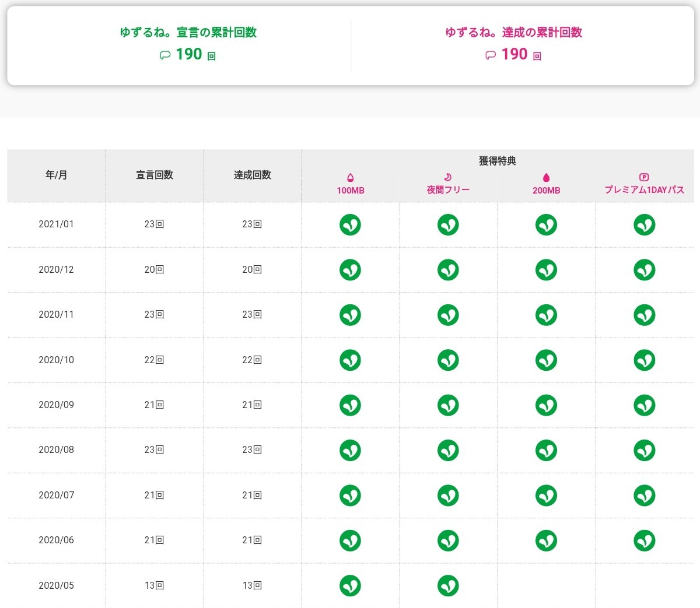The height and width of the screenshot is (608, 700).
Task: Select the 宣言回数 column header
Action: pos(155,175)
